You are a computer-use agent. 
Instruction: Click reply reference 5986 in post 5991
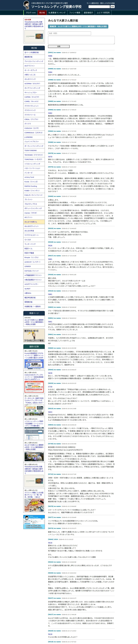pos(50,56)
